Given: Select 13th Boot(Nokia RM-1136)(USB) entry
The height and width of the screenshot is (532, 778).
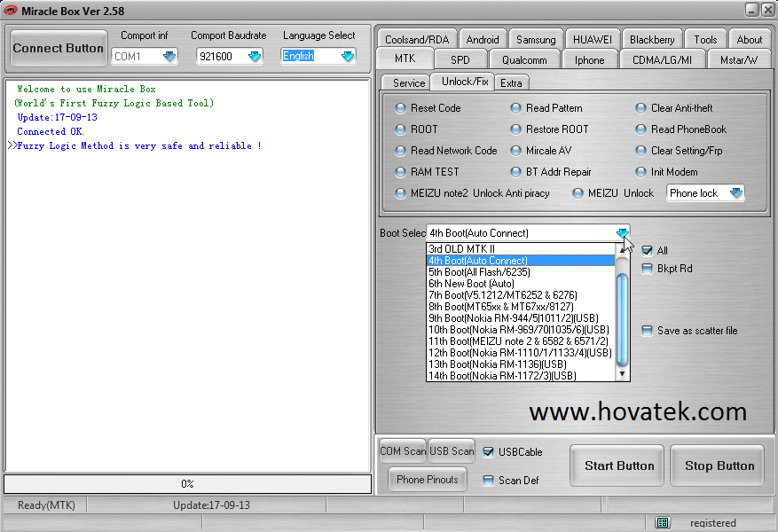Looking at the screenshot, I should [x=520, y=364].
